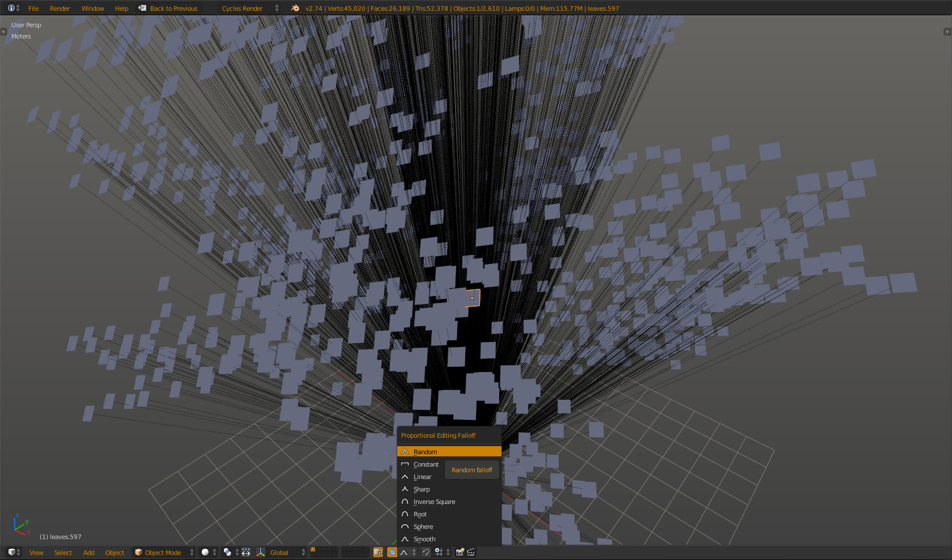
Task: Click the selected leaf origin point
Action: tap(472, 298)
